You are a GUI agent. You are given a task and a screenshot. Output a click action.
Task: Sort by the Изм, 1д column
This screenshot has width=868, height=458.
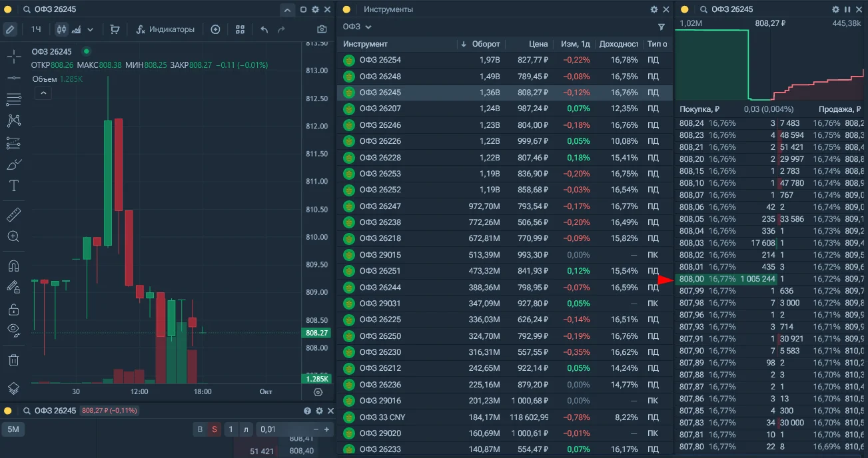pyautogui.click(x=576, y=44)
